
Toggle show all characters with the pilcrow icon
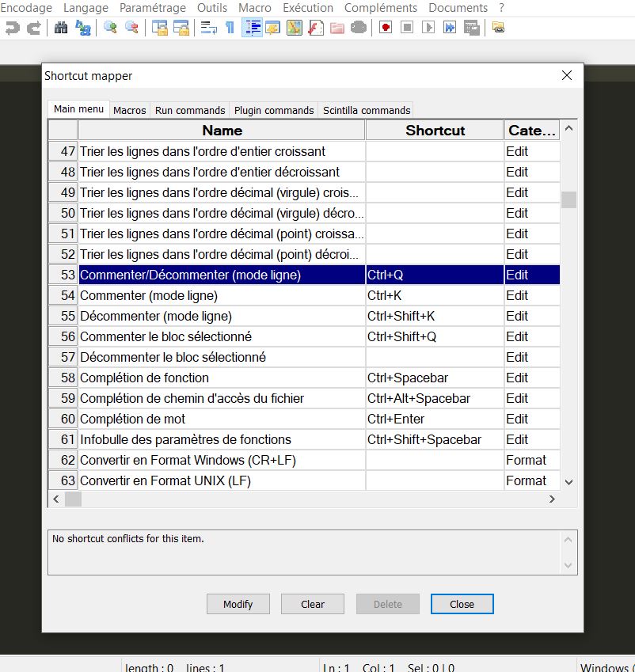pyautogui.click(x=228, y=27)
